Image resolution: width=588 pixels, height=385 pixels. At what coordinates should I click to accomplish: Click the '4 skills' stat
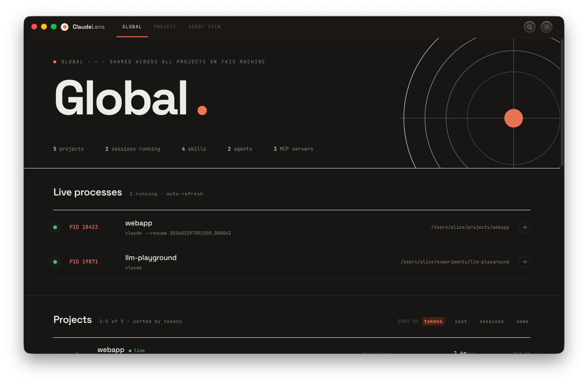tap(194, 149)
